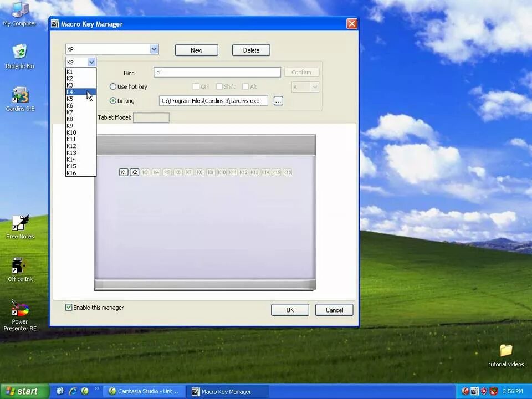The image size is (532, 399).
Task: Uncheck Enable this manager checkbox
Action: [69, 308]
